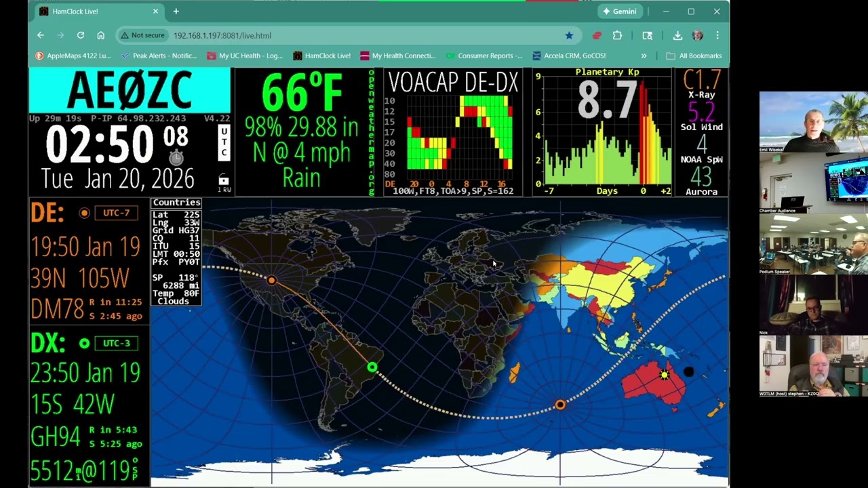The width and height of the screenshot is (868, 488).
Task: Bookmark star icon in address bar
Action: tap(569, 35)
